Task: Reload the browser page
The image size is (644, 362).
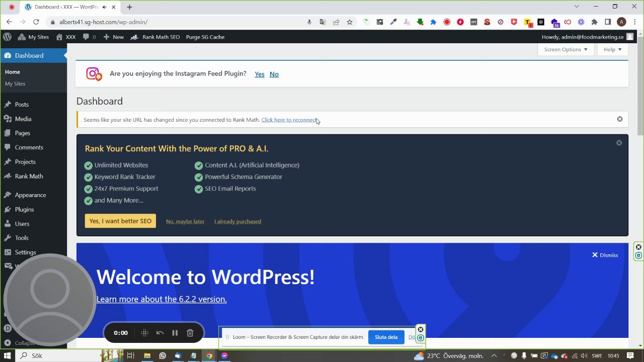Action: click(36, 22)
